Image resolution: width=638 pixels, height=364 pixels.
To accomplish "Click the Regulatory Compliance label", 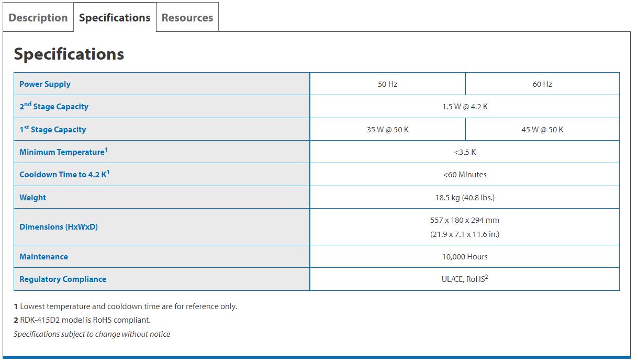I will coord(63,279).
